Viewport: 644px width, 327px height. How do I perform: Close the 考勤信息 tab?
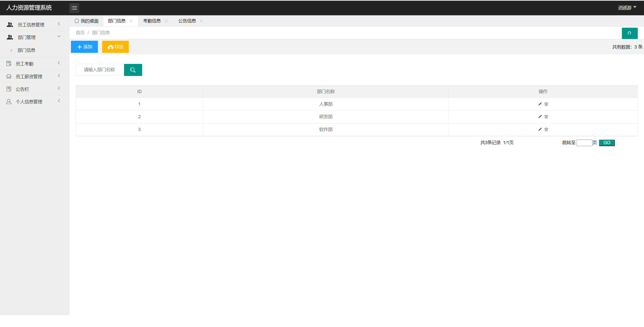[166, 21]
